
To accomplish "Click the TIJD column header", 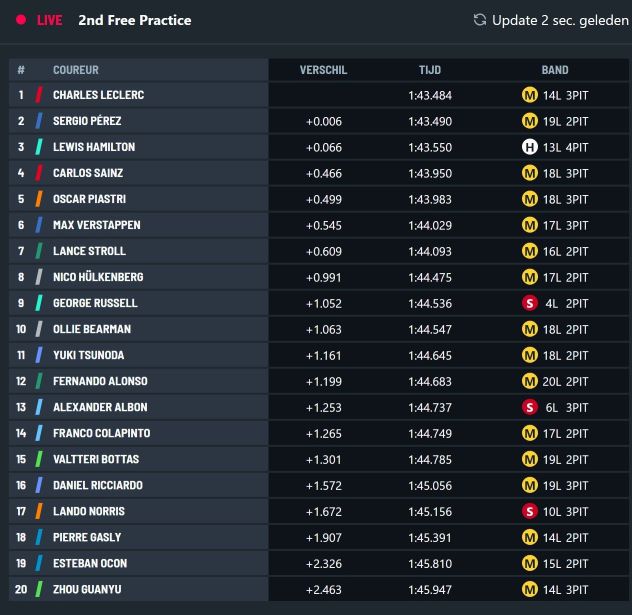I will point(430,70).
